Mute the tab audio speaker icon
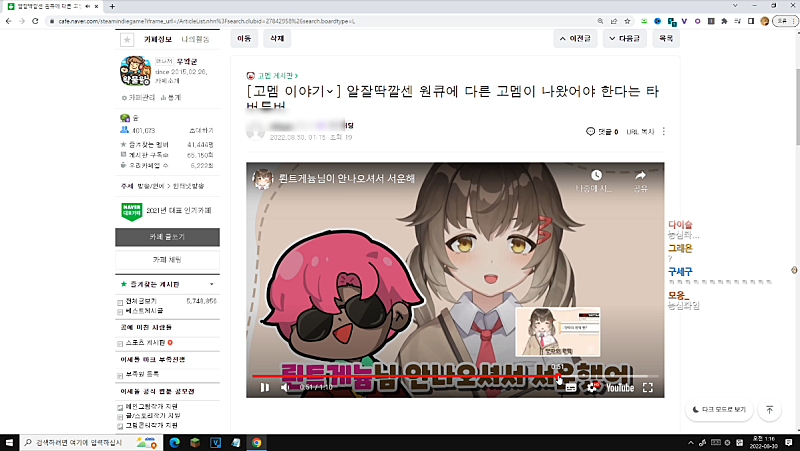 click(88, 6)
